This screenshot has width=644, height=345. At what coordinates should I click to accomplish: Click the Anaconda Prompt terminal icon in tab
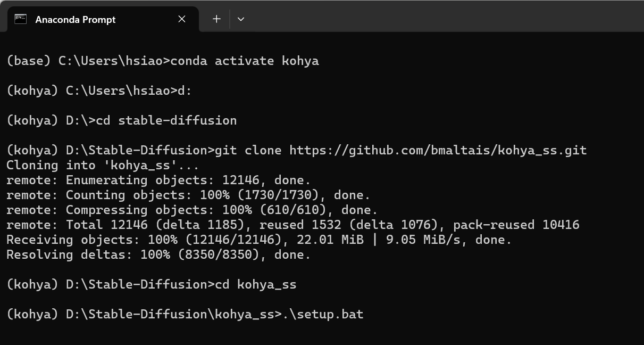[21, 19]
